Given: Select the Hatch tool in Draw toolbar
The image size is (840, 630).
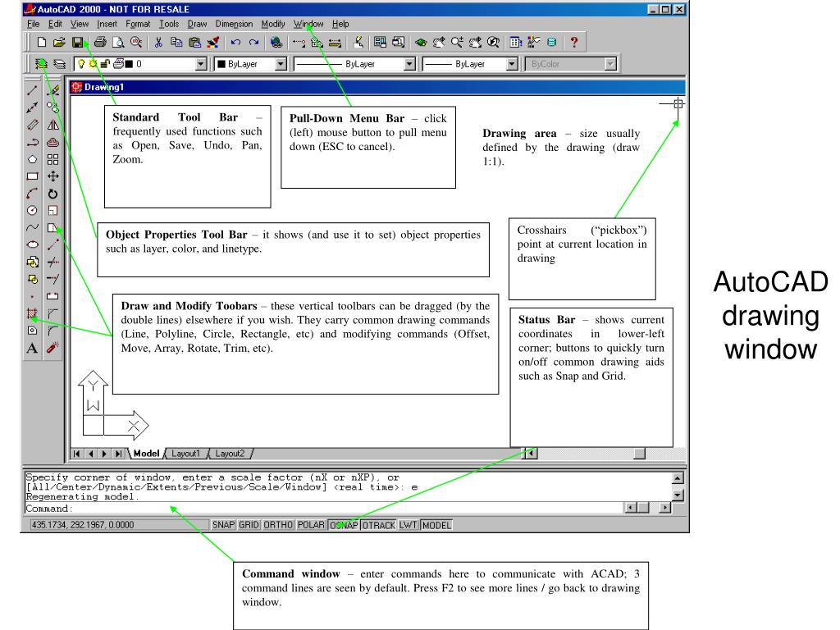Looking at the screenshot, I should pos(33,313).
